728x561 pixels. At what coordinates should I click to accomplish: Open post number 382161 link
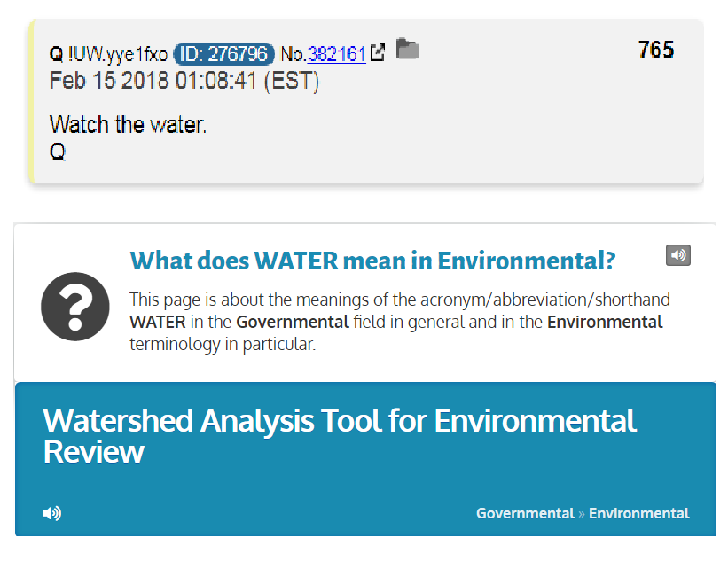click(x=337, y=54)
